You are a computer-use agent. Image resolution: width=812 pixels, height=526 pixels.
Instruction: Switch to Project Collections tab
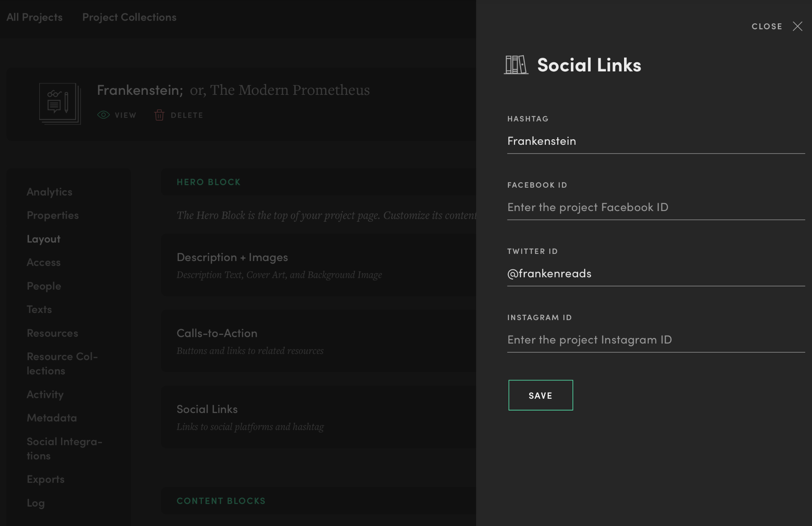point(129,17)
